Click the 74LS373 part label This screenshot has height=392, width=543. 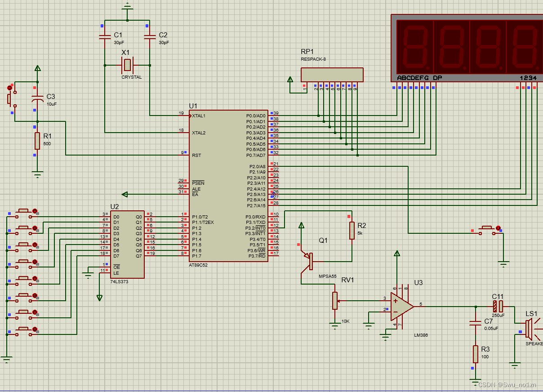coord(119,281)
